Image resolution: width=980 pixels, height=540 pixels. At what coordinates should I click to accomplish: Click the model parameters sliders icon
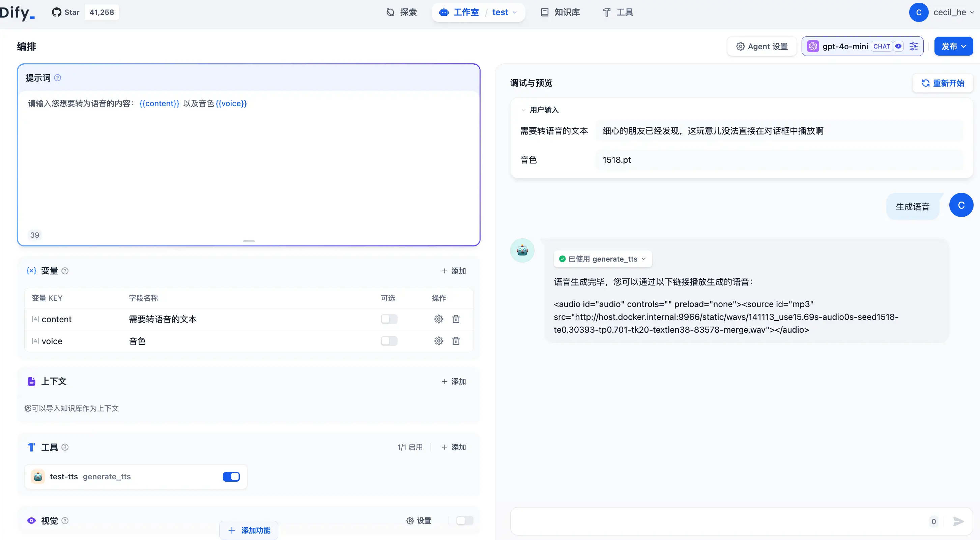(914, 47)
